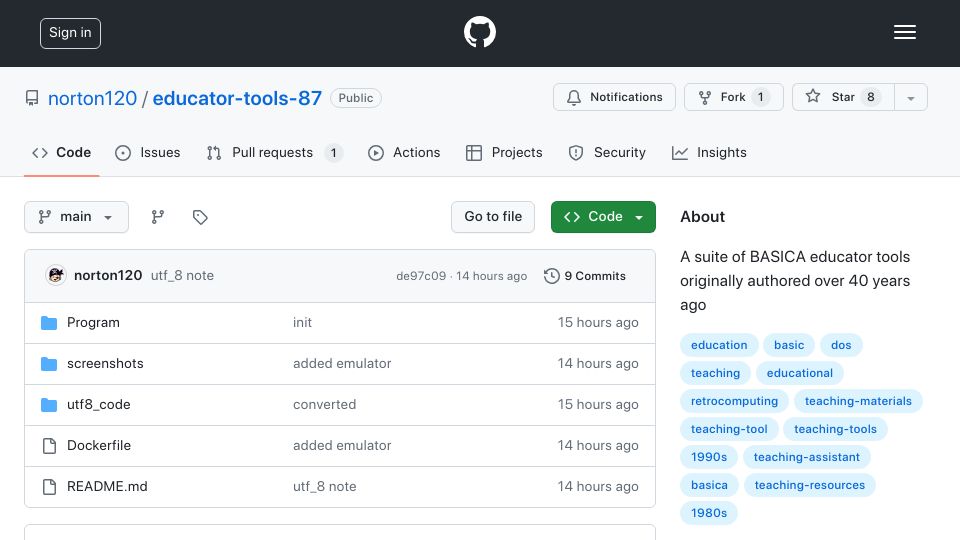Click the repository book icon beside norton120

(x=32, y=98)
